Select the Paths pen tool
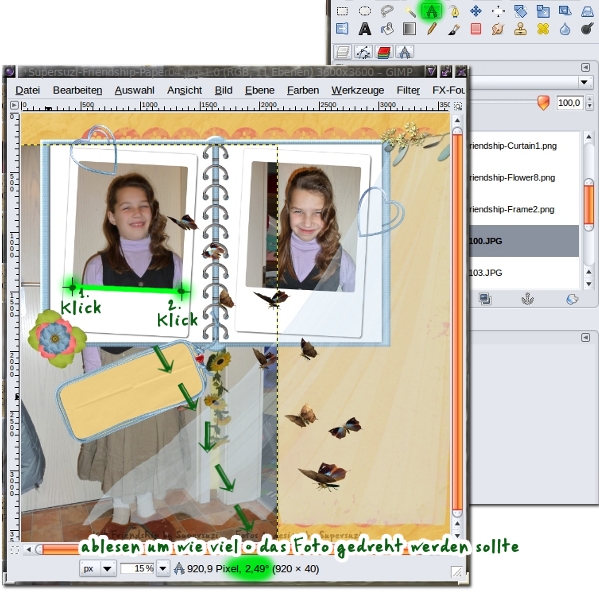The width and height of the screenshot is (599, 600). coord(454,11)
